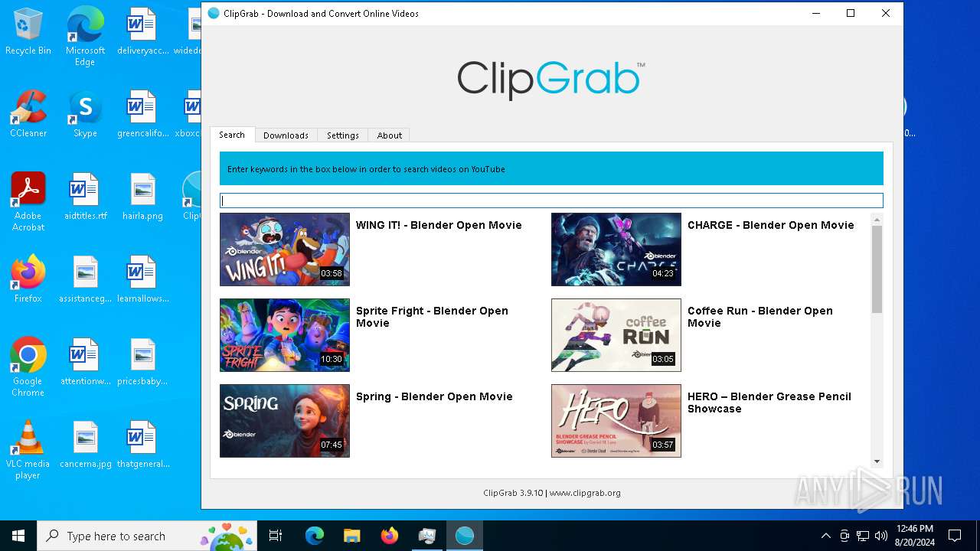This screenshot has width=980, height=551.
Task: Open the CCleaner desktop shortcut
Action: pyautogui.click(x=28, y=114)
